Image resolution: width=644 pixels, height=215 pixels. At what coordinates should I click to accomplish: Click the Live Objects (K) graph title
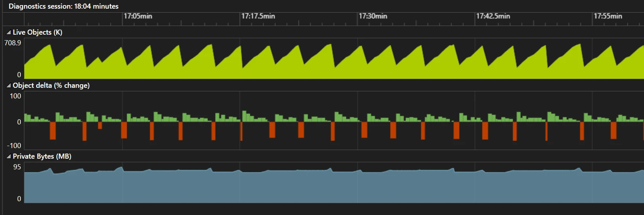pos(37,32)
